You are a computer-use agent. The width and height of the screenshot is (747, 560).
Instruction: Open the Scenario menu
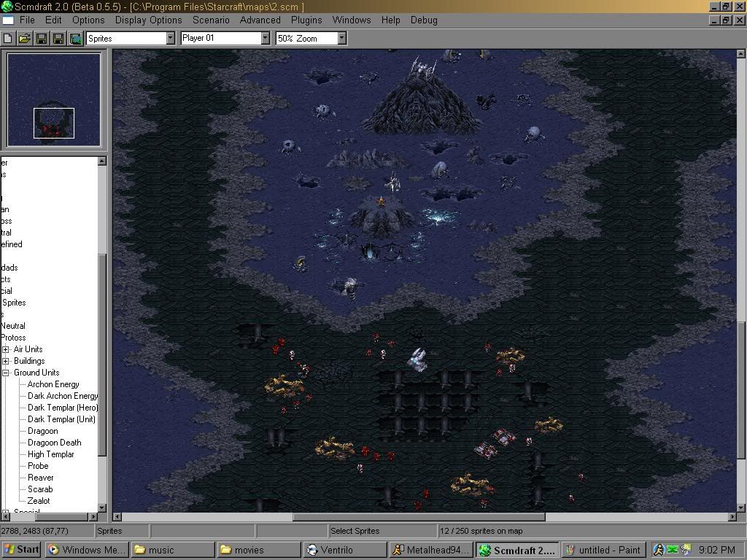click(x=211, y=20)
